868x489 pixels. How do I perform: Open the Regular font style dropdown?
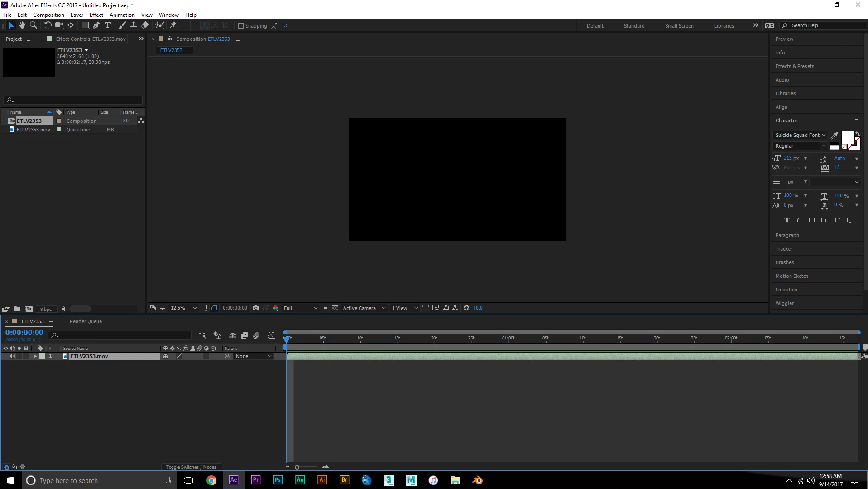pos(801,146)
